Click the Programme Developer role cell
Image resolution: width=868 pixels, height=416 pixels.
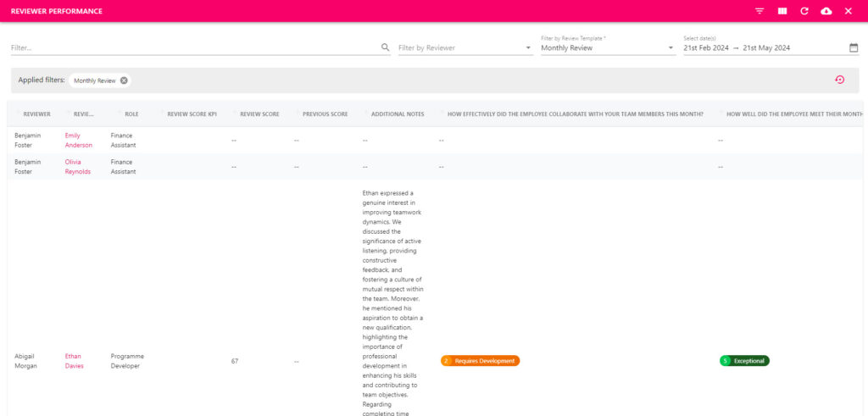tap(127, 361)
